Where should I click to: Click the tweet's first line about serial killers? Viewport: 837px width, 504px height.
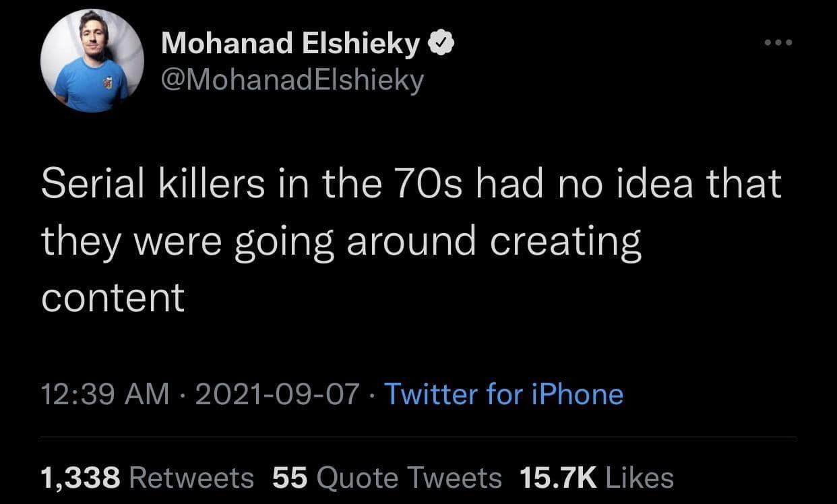pos(411,185)
